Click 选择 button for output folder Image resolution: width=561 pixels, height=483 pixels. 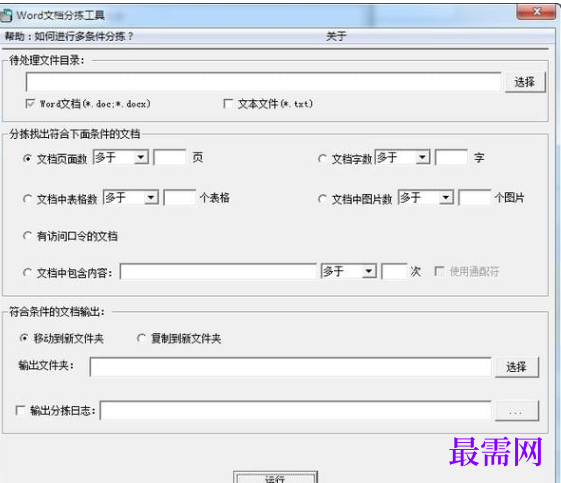[517, 367]
